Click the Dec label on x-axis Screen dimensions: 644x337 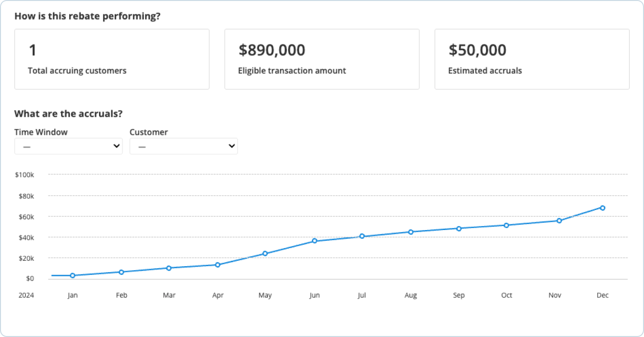pos(603,295)
